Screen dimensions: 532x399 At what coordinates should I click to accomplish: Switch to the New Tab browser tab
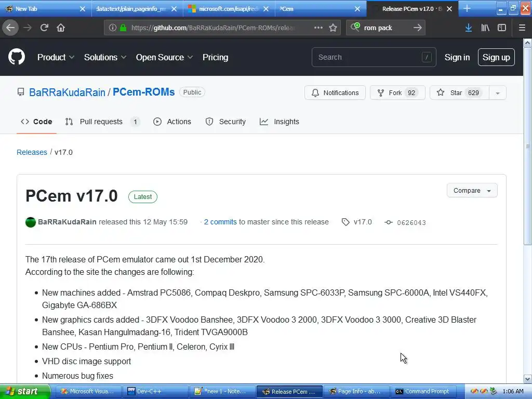[x=46, y=9]
